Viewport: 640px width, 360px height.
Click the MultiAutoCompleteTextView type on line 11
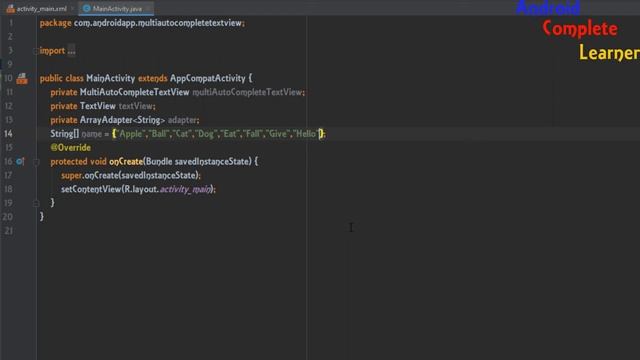(x=134, y=92)
